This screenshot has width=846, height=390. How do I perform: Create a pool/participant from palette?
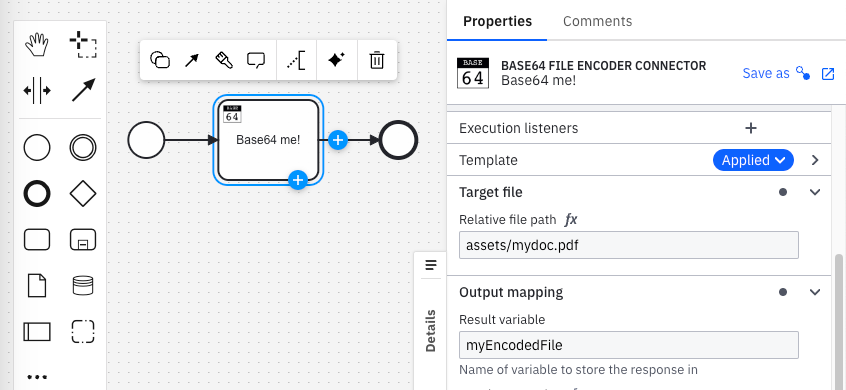(37, 331)
